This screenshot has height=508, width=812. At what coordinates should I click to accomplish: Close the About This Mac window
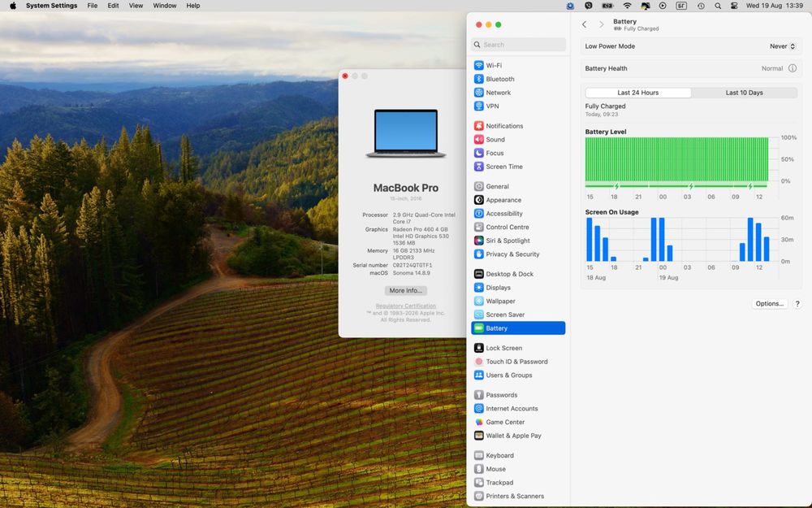[x=345, y=76]
